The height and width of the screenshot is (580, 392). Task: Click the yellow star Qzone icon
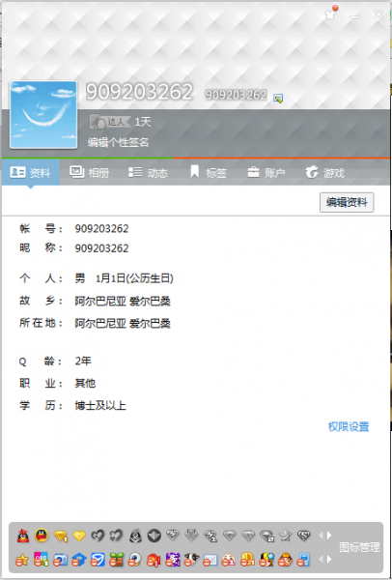click(22, 560)
